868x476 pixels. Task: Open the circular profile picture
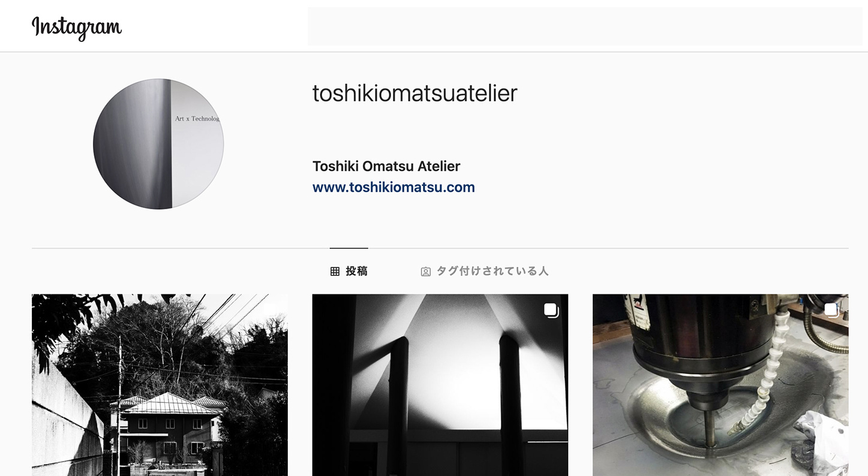[x=158, y=144]
